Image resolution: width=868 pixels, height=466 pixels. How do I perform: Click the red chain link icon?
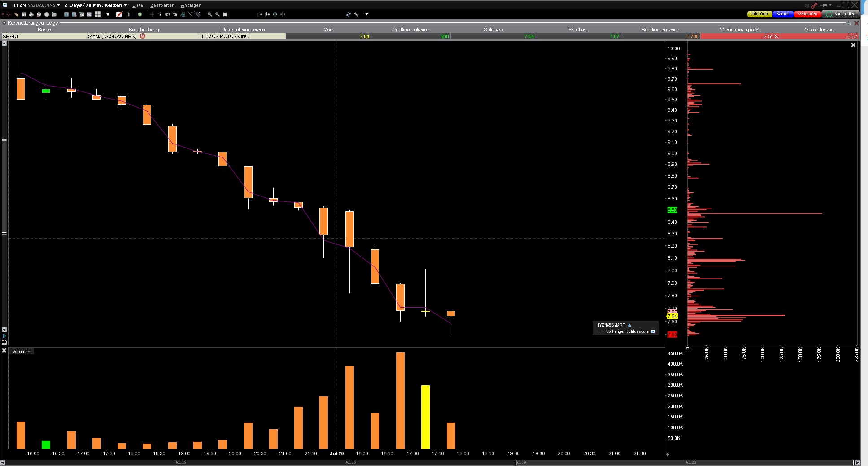tap(814, 5)
